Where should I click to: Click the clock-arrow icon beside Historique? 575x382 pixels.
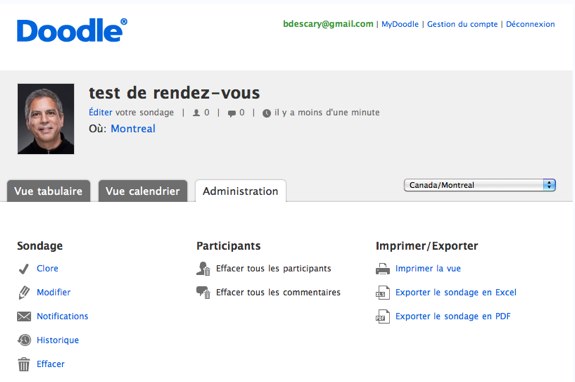pyautogui.click(x=24, y=340)
